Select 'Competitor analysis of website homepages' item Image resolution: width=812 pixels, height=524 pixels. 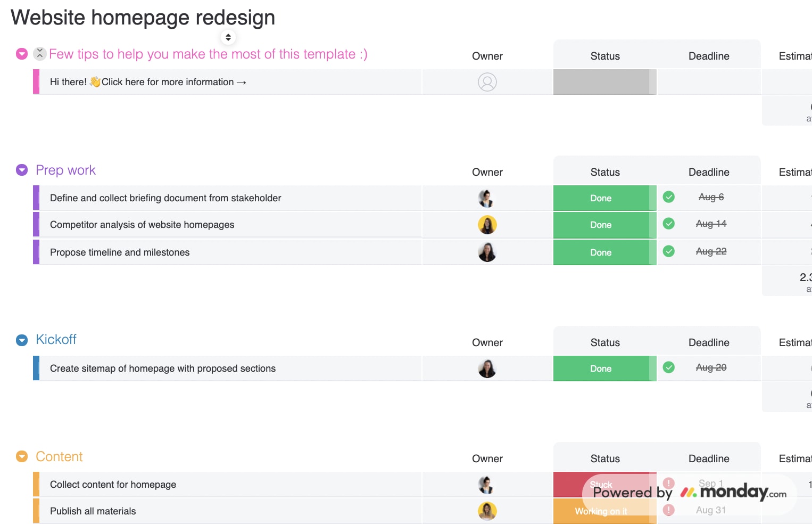[x=142, y=225]
